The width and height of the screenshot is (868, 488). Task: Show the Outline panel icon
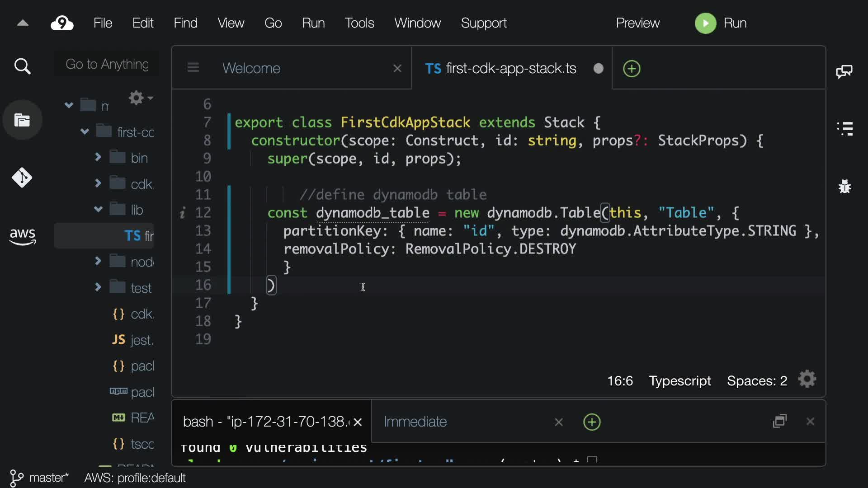click(844, 129)
